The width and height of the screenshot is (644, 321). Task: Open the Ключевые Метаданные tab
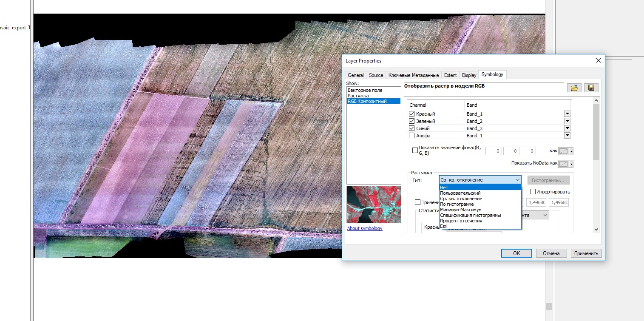tap(414, 75)
